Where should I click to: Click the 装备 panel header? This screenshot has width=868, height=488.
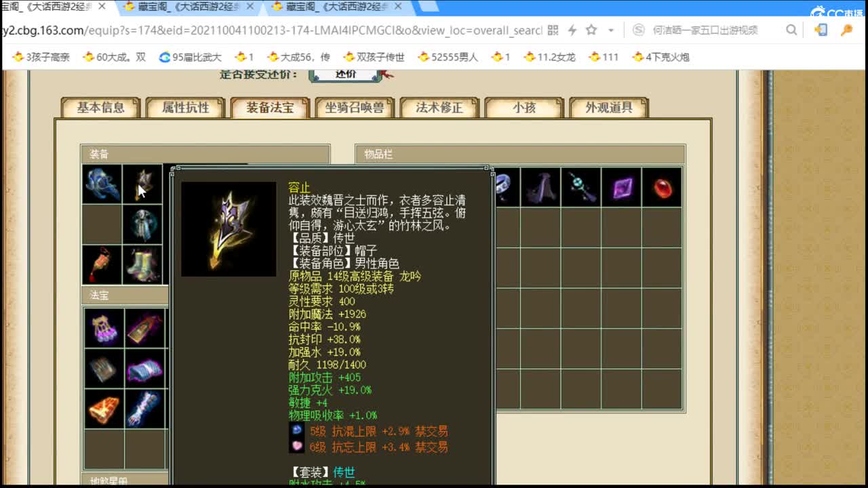click(x=205, y=154)
